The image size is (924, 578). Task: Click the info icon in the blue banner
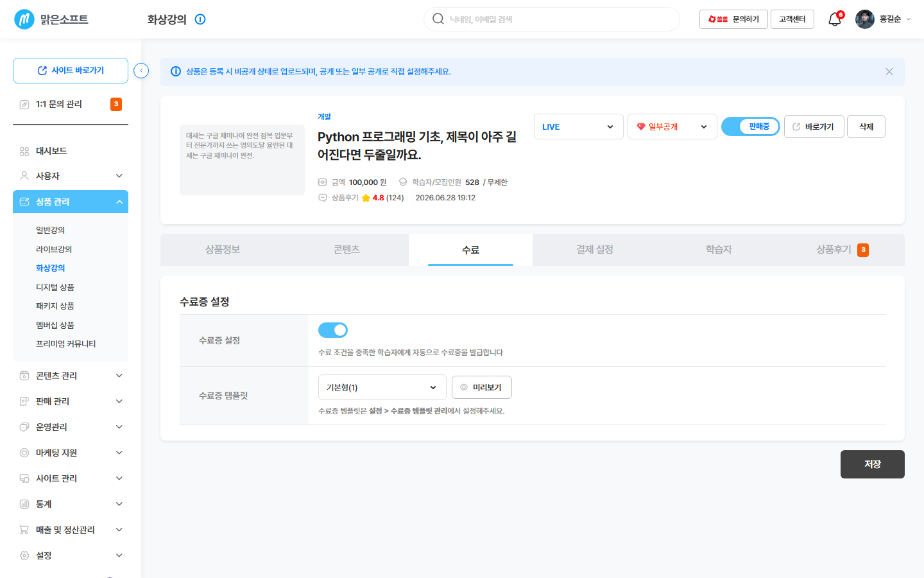coord(176,71)
